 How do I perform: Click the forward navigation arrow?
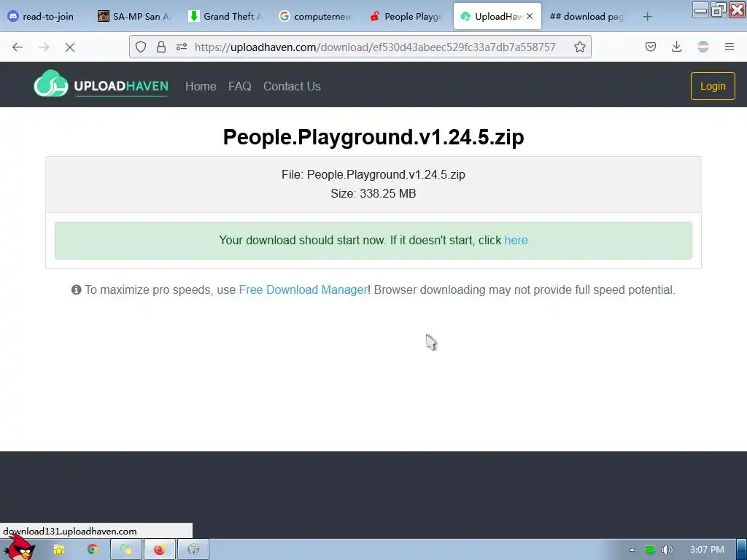(44, 47)
